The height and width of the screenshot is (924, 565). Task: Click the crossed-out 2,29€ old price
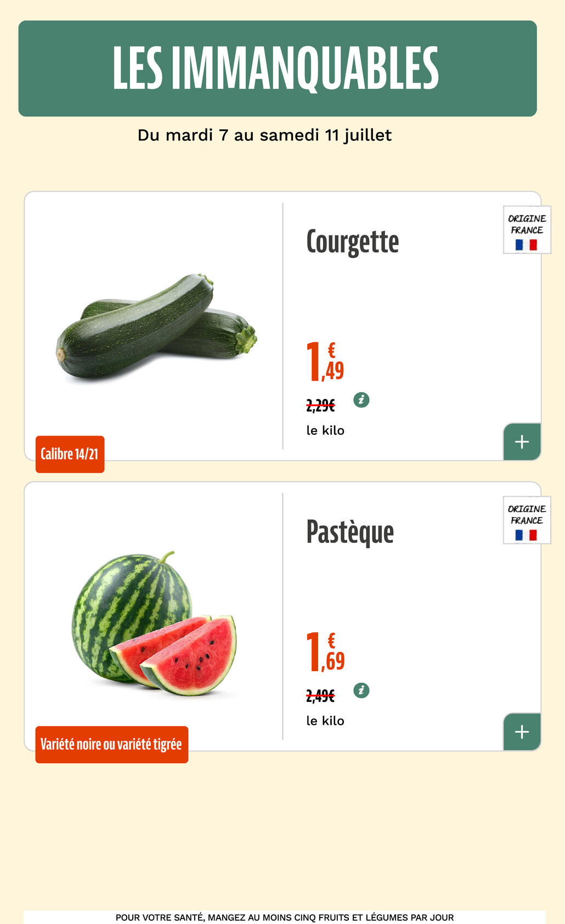click(320, 406)
